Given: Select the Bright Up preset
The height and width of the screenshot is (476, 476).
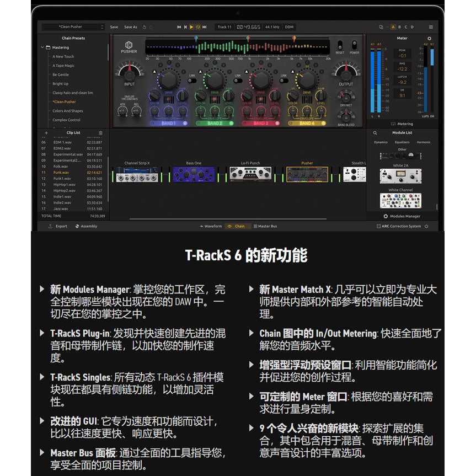Looking at the screenshot, I should (x=61, y=84).
